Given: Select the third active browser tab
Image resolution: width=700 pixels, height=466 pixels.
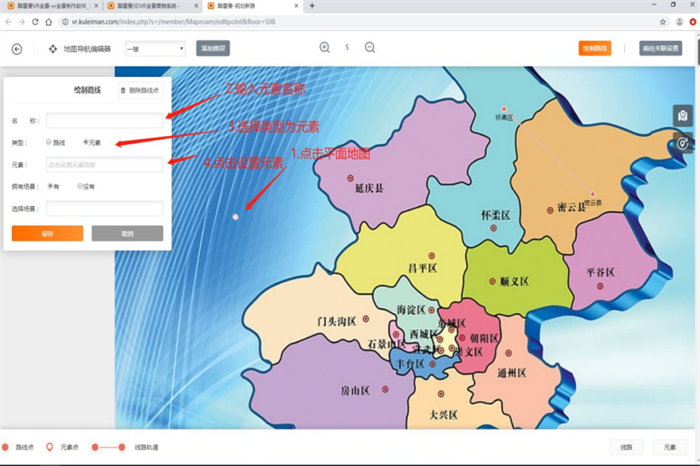Looking at the screenshot, I should (x=252, y=6).
